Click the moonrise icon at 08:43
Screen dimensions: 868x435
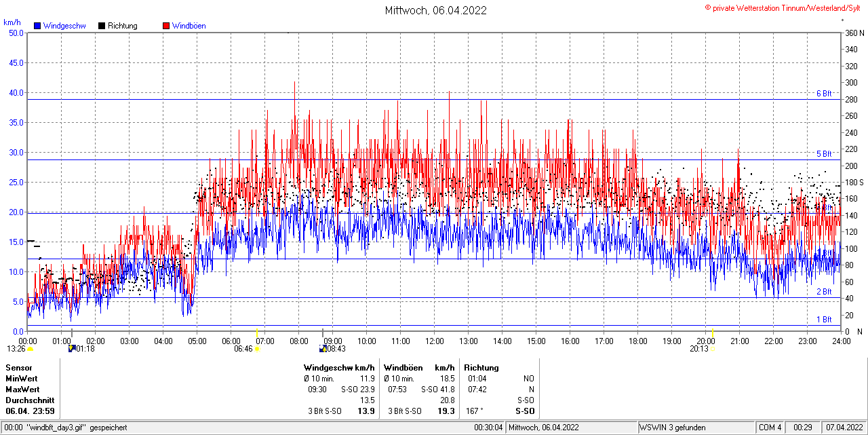coord(322,349)
